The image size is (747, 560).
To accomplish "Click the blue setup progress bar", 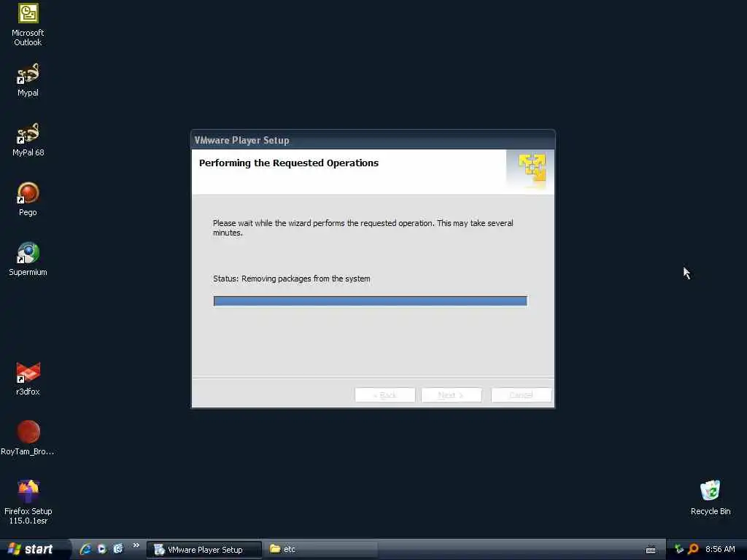I will click(370, 301).
